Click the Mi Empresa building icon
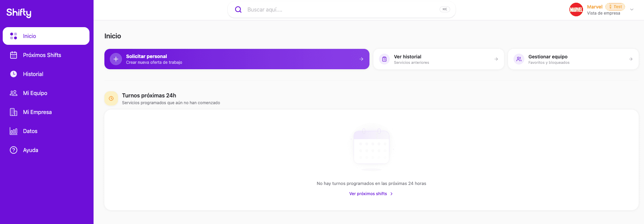The width and height of the screenshot is (644, 224). click(x=14, y=112)
